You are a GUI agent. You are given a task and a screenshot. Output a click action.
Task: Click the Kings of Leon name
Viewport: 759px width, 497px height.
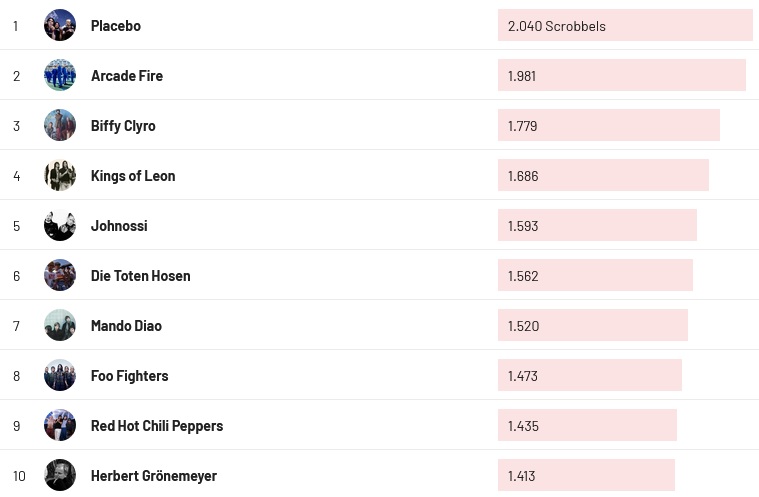[x=133, y=176]
